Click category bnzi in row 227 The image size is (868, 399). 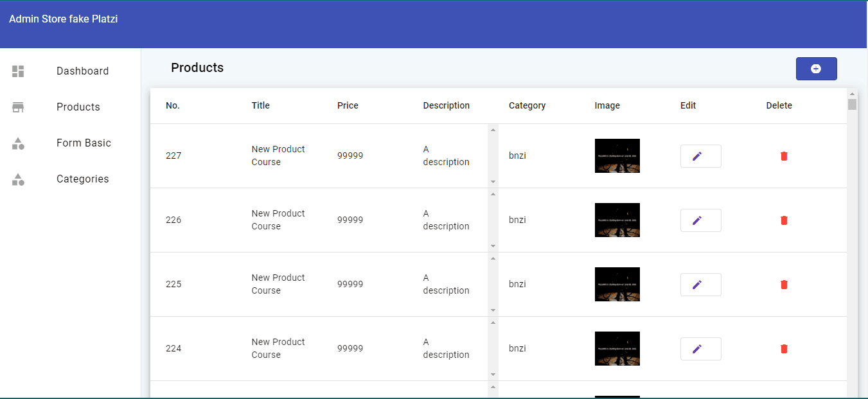[x=517, y=155]
